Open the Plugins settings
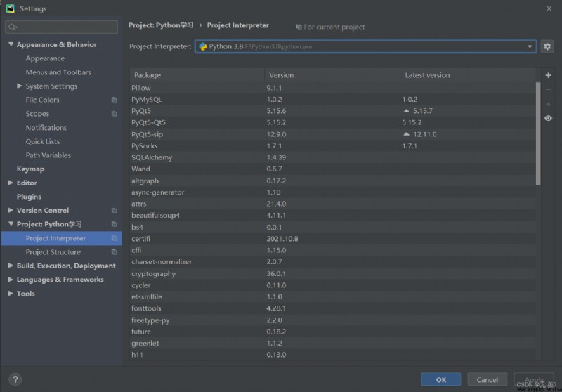The image size is (562, 392). point(29,197)
